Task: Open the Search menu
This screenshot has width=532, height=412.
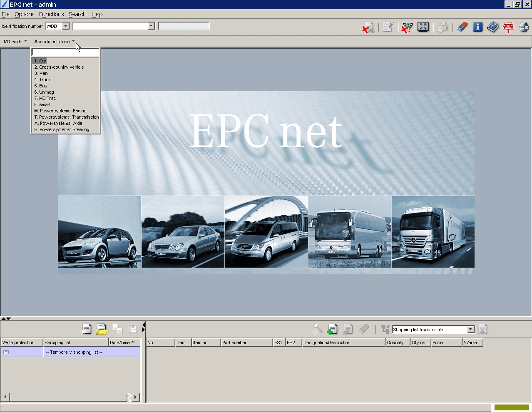Action: coord(77,14)
